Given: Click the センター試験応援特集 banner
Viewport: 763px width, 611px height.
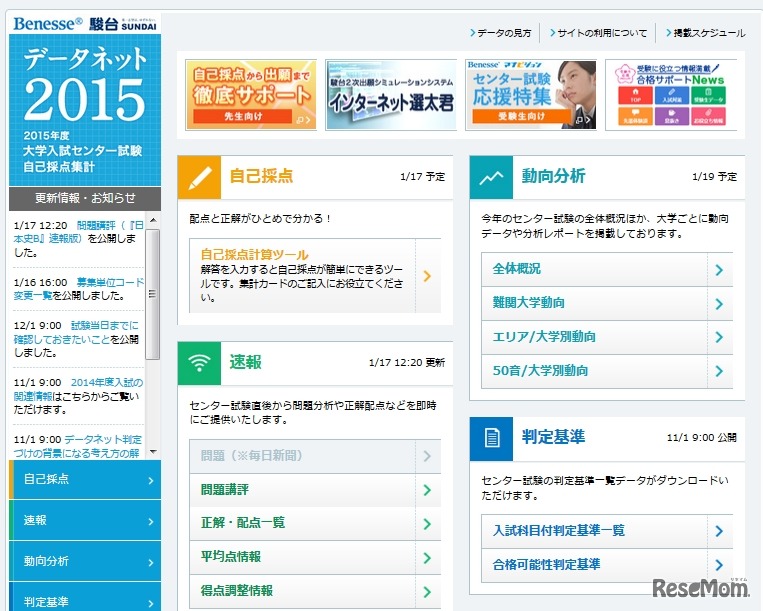Looking at the screenshot, I should (x=531, y=95).
